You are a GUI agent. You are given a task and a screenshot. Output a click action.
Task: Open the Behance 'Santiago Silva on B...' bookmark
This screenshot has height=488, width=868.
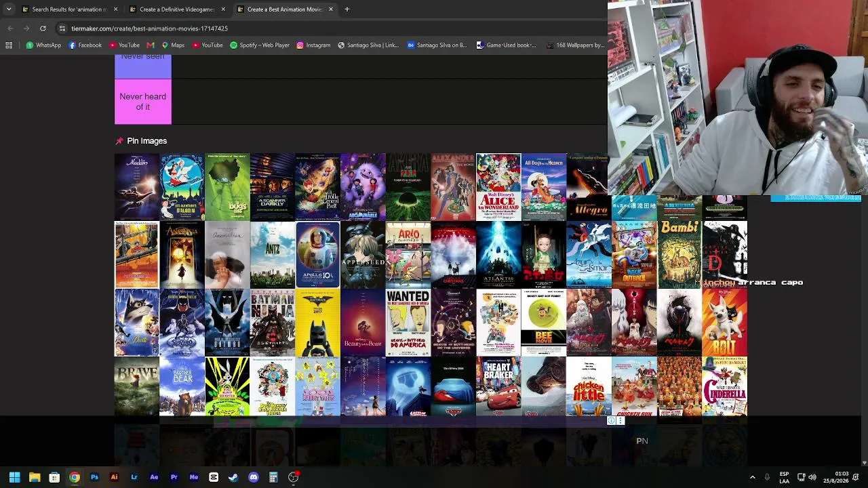coord(437,45)
